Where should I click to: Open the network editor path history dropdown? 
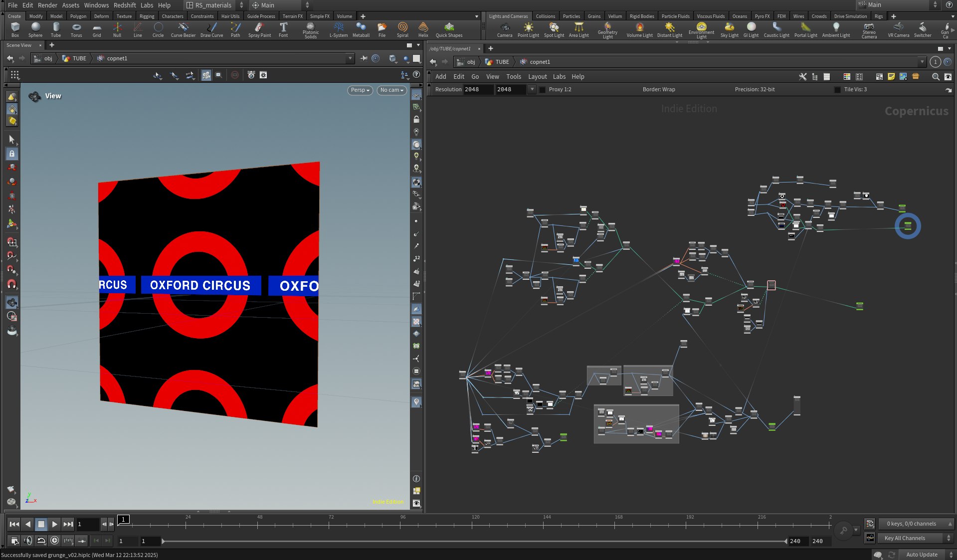tap(922, 62)
